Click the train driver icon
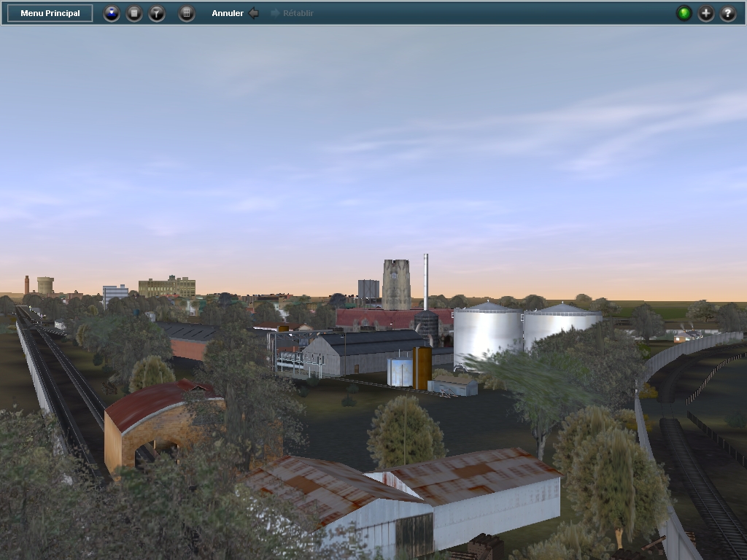 point(112,13)
